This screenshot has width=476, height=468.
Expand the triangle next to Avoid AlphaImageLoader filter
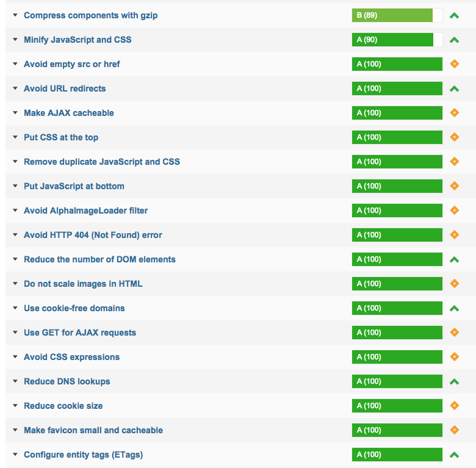point(15,211)
